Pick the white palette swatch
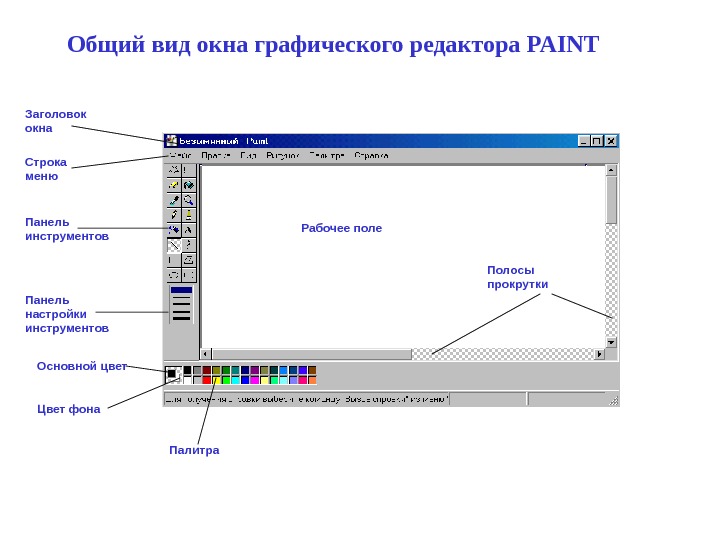The width and height of the screenshot is (720, 540). pyautogui.click(x=187, y=380)
